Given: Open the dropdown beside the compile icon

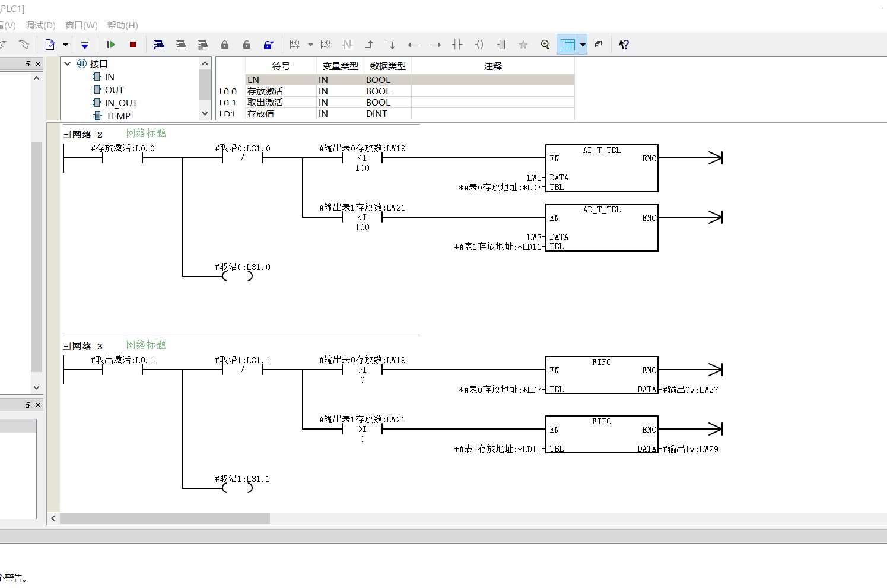Looking at the screenshot, I should pyautogui.click(x=65, y=45).
